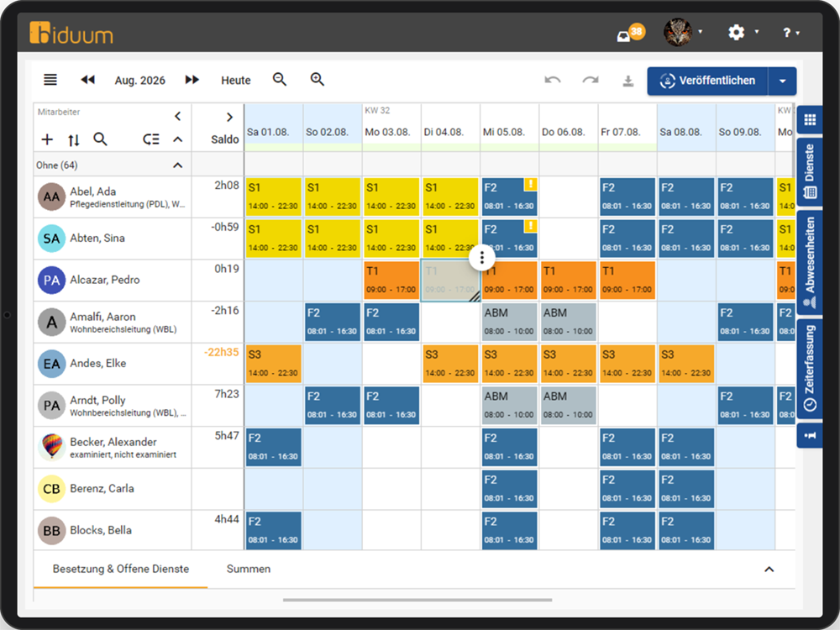Screen dimensions: 840x630
Task: Click the Veröffentlichen button
Action: 707,81
